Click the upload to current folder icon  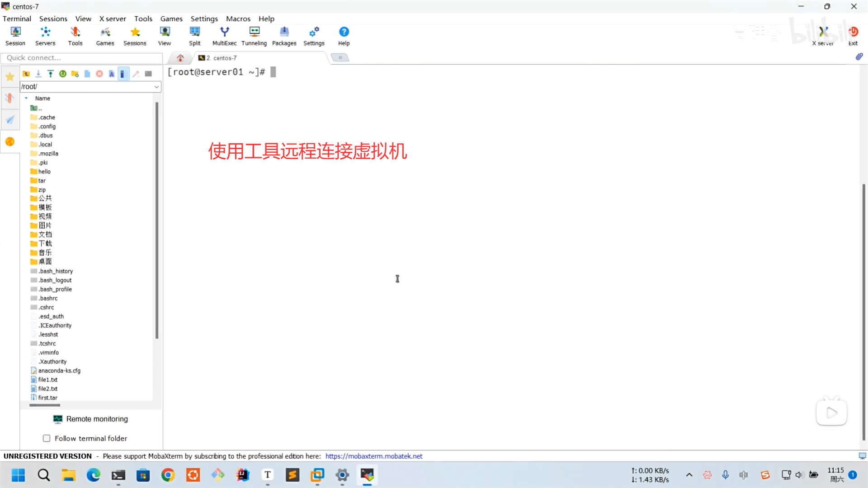(x=51, y=74)
